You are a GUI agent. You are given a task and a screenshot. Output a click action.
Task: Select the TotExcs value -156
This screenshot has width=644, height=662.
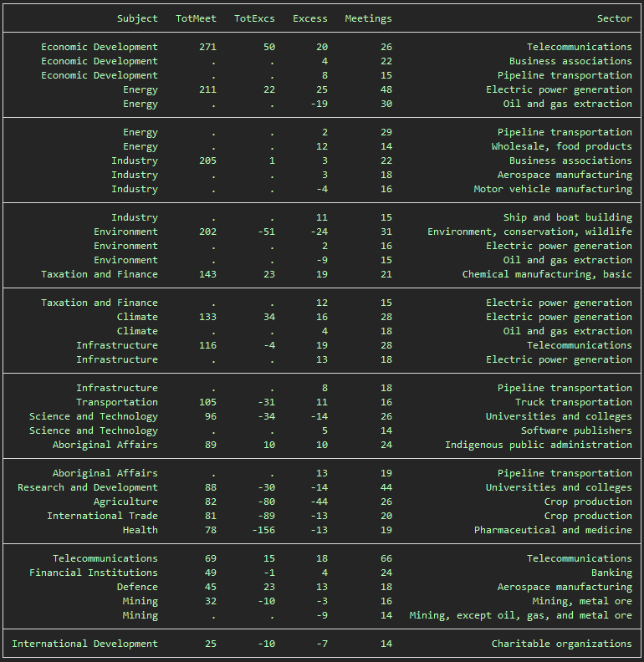(x=263, y=530)
